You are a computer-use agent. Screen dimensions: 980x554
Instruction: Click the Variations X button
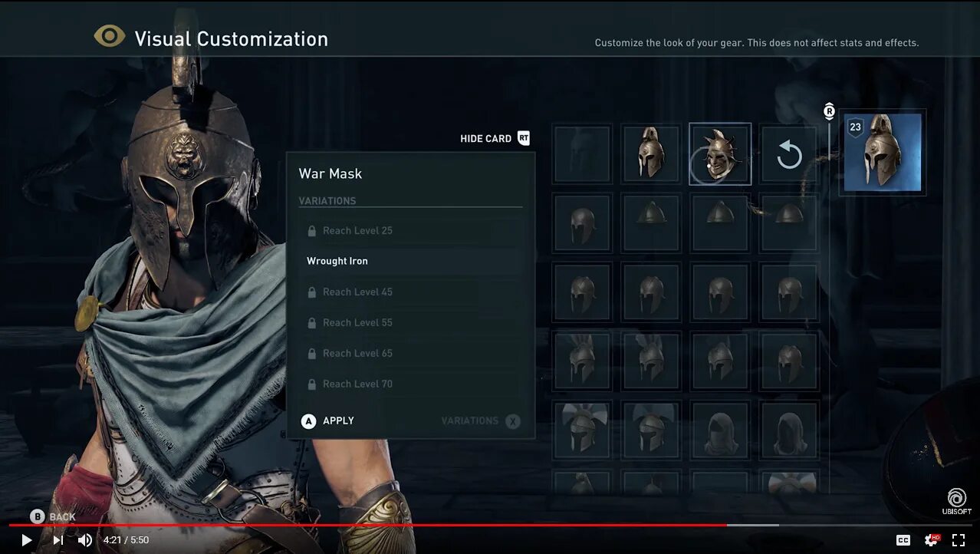(481, 420)
